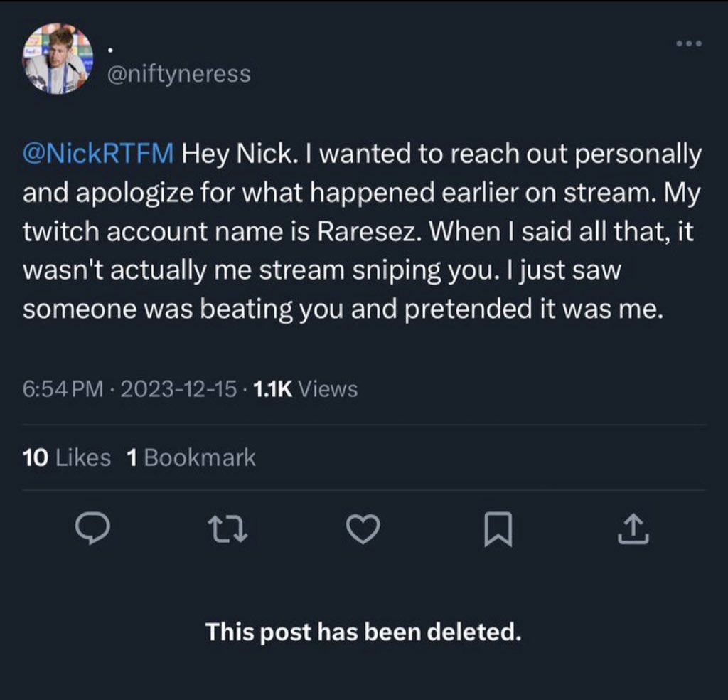
Task: Select the 6:54 PM timestamp
Action: coord(63,389)
